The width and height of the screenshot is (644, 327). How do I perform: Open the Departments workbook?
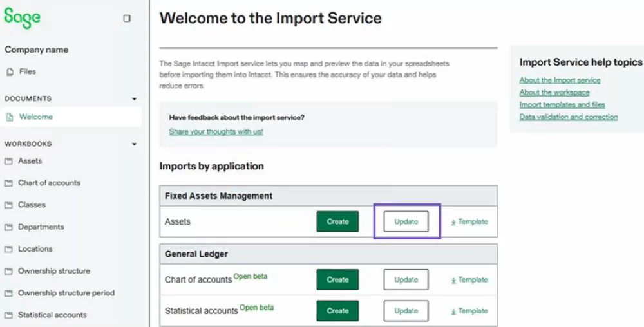(x=41, y=227)
